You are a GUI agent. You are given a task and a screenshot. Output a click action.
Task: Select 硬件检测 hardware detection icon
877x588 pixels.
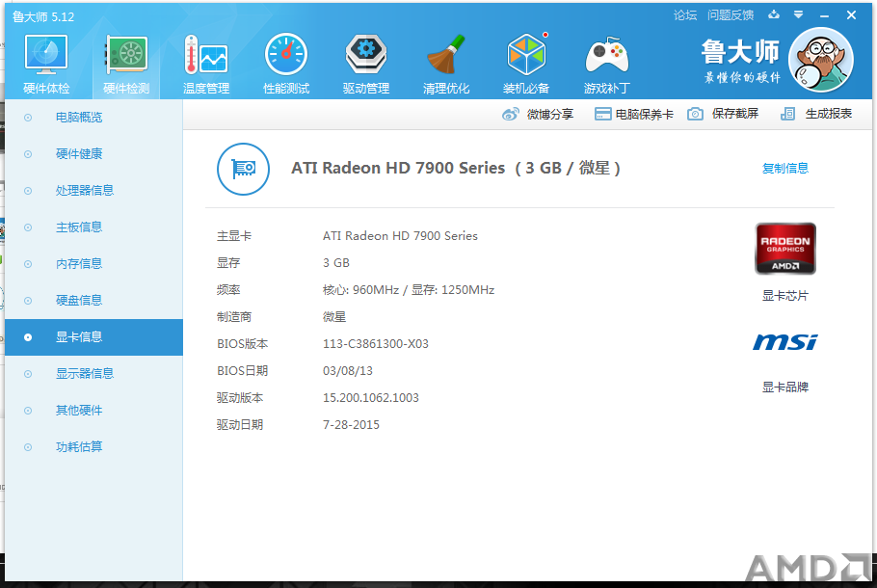126,55
